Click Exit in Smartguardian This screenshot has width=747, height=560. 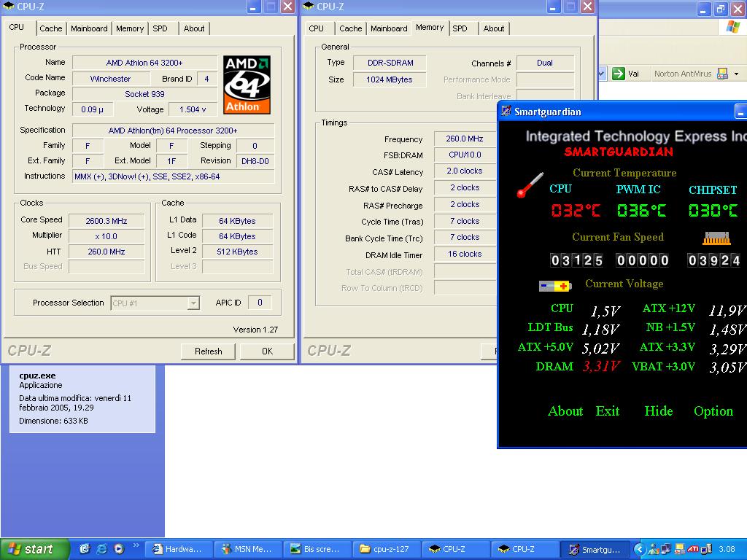click(x=608, y=411)
